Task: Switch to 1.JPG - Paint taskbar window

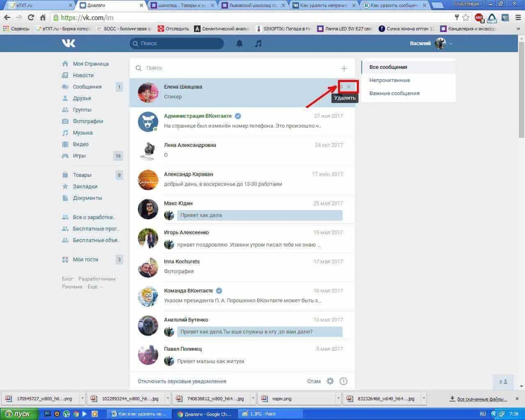Action: point(269,414)
